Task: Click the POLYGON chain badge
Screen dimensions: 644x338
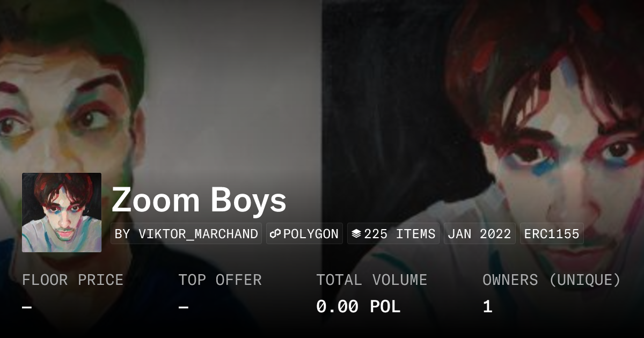Action: 304,234
